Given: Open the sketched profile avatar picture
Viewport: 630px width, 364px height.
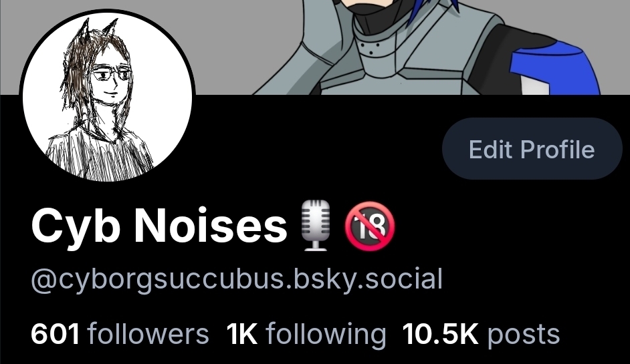Looking at the screenshot, I should coord(107,96).
